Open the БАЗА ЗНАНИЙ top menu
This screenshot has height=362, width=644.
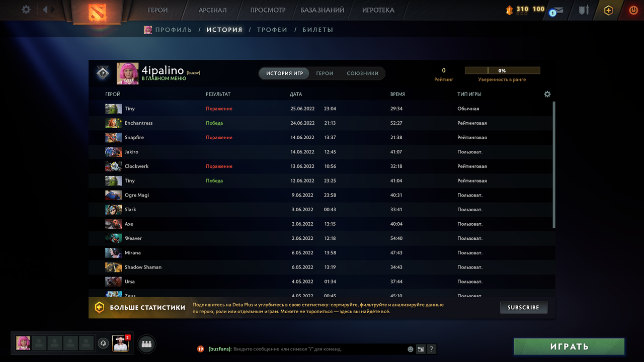click(x=323, y=10)
